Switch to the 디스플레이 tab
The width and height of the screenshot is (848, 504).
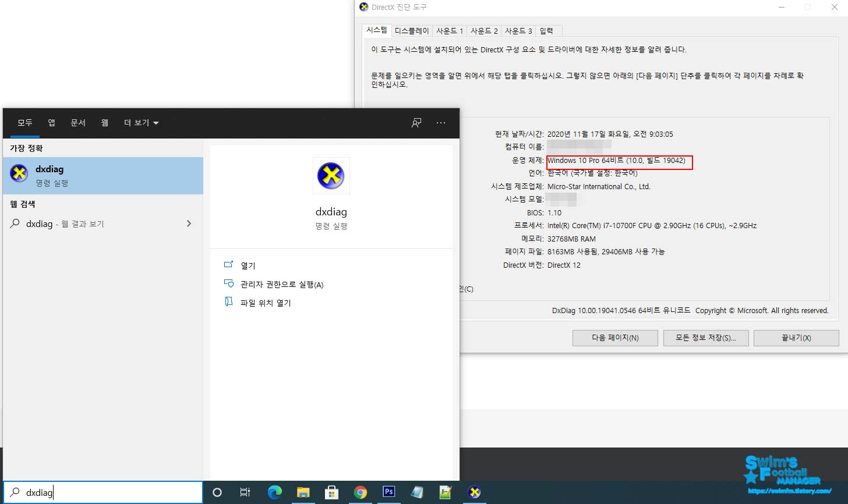(412, 31)
